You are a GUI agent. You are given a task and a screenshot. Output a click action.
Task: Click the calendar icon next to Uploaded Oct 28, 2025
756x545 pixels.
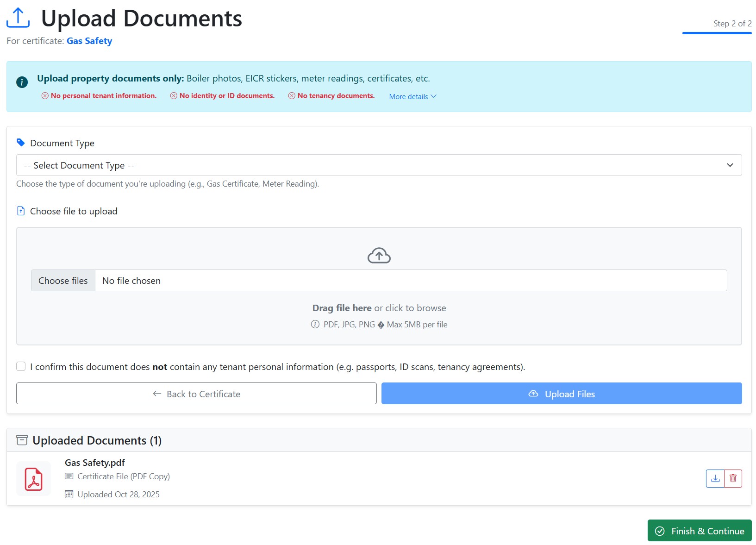69,494
